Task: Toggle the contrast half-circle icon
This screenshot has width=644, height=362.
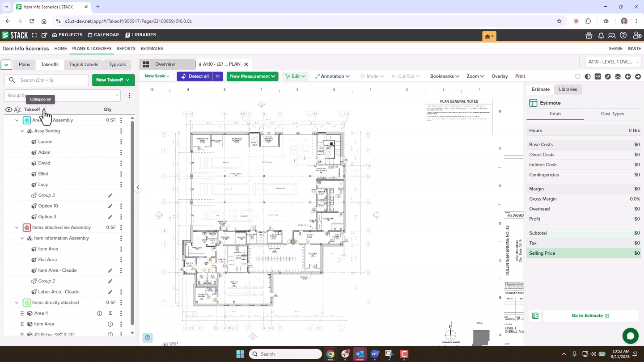Action: 588,76
